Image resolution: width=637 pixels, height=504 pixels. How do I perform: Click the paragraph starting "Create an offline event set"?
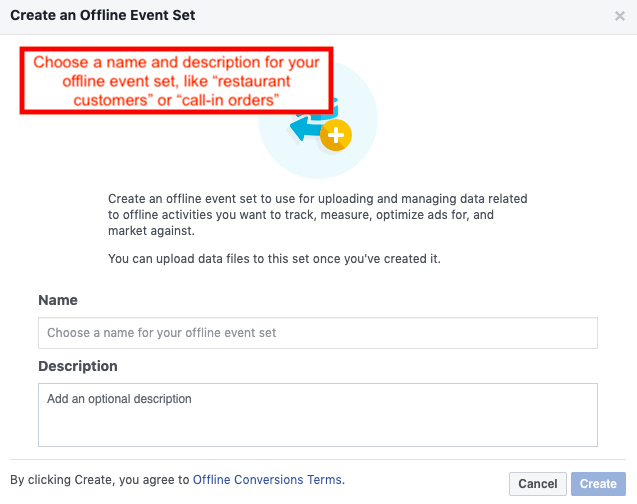pyautogui.click(x=318, y=214)
